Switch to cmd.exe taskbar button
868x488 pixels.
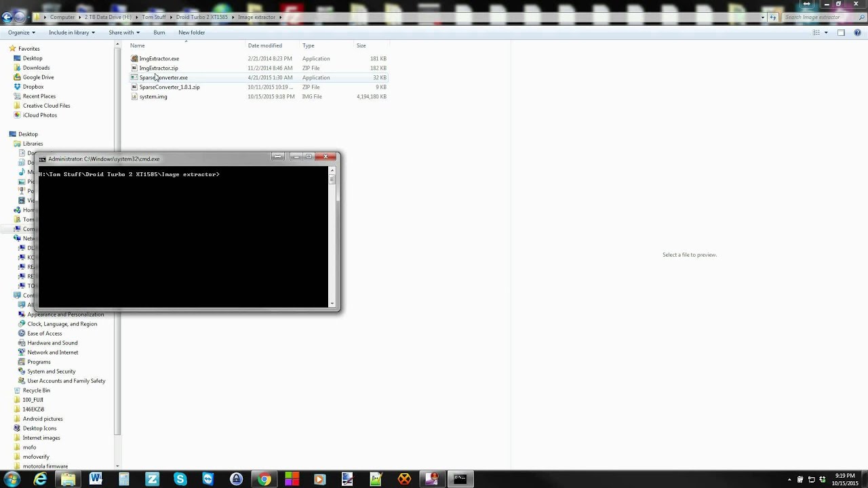(x=460, y=479)
